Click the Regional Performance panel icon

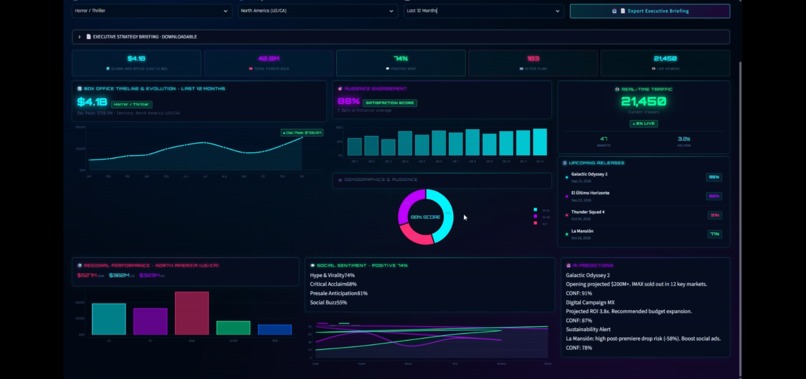tap(80, 265)
